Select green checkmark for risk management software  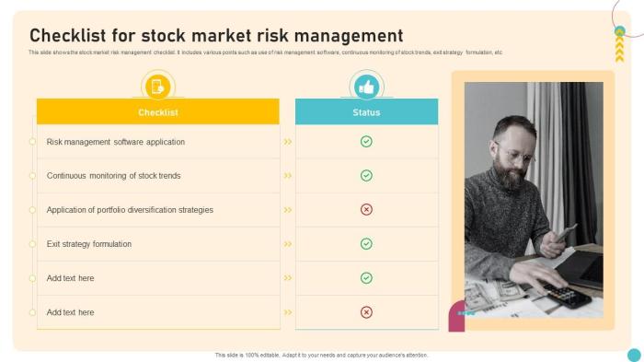pos(366,142)
